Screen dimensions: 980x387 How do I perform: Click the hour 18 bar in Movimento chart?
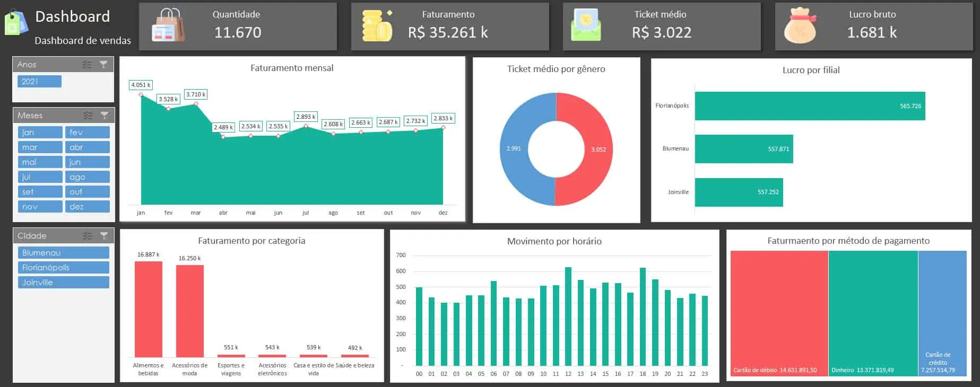click(643, 317)
